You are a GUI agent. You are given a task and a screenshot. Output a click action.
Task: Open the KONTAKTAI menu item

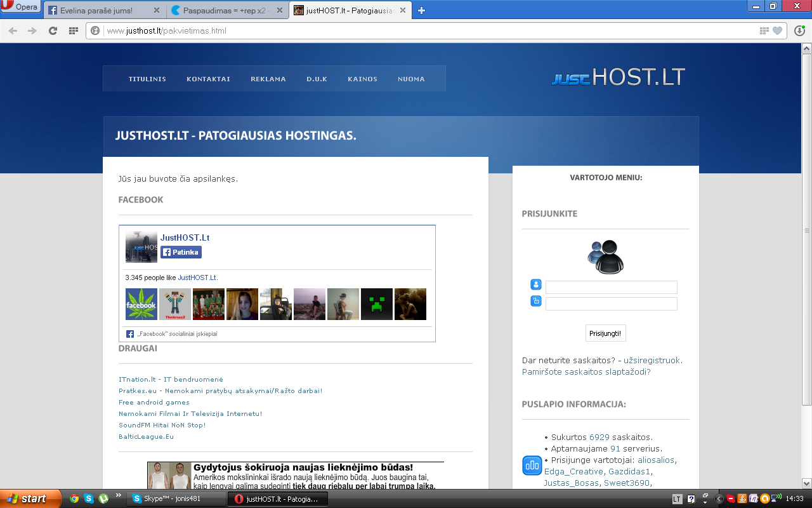click(x=208, y=79)
